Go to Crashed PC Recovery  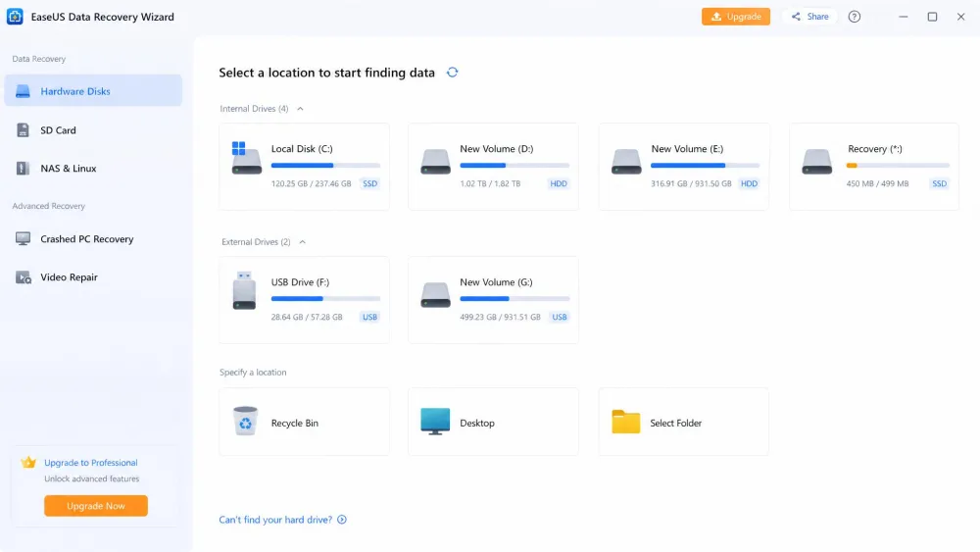pos(93,239)
